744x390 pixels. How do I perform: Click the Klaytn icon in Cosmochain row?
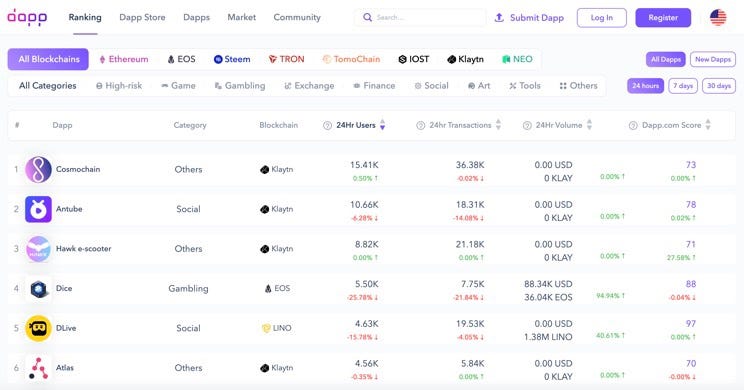point(264,169)
